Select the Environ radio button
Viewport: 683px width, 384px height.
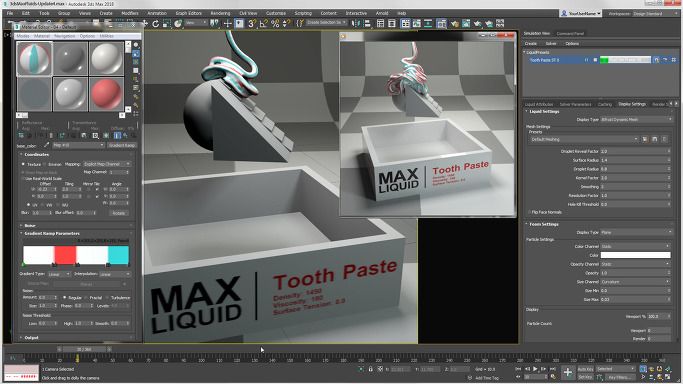click(44, 164)
